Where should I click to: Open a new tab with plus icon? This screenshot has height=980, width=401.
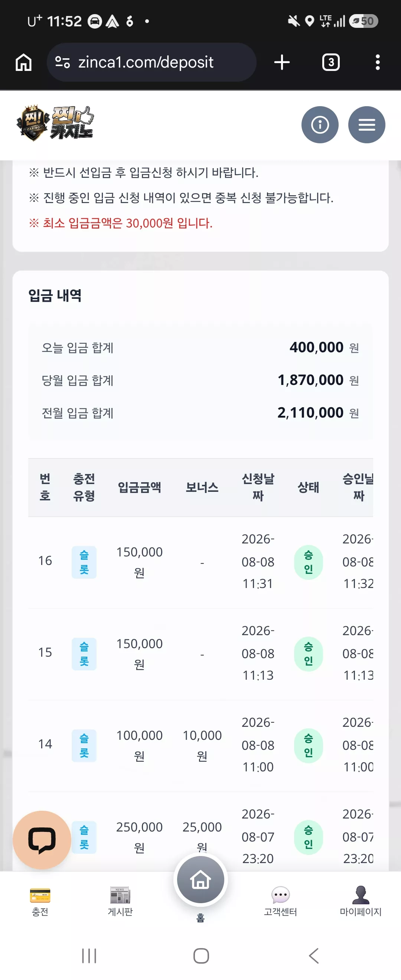pyautogui.click(x=282, y=62)
